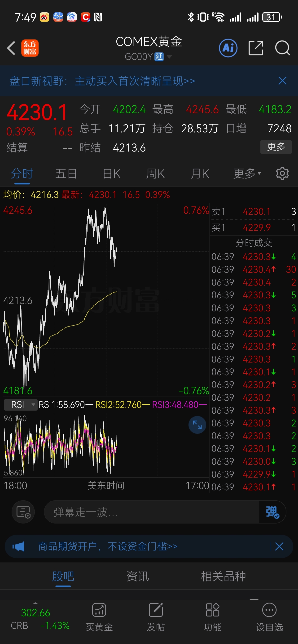Tap the back arrow icon

[11, 48]
